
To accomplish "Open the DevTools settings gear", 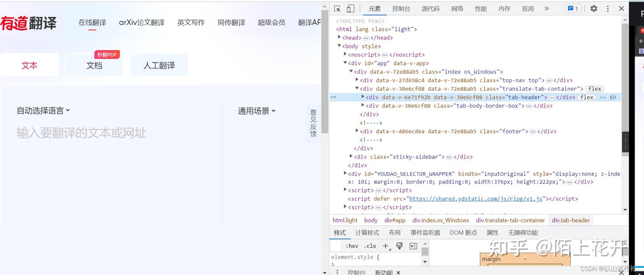I will click(593, 8).
